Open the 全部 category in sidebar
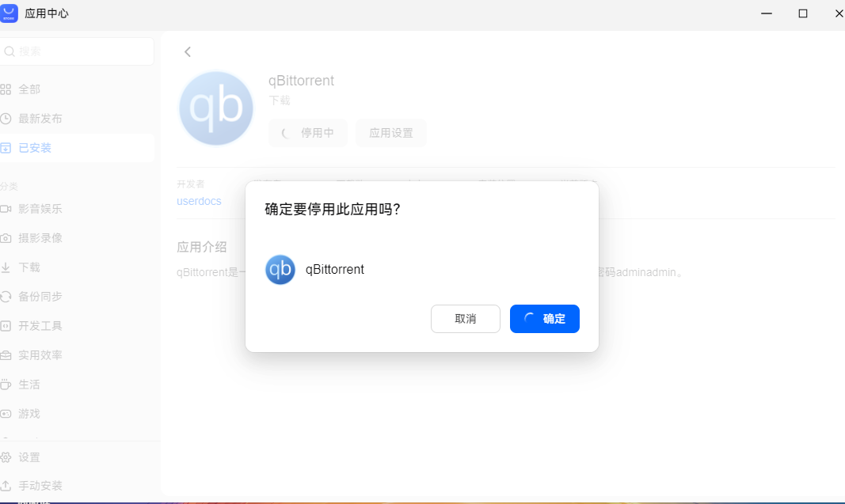845x504 pixels. (75, 89)
